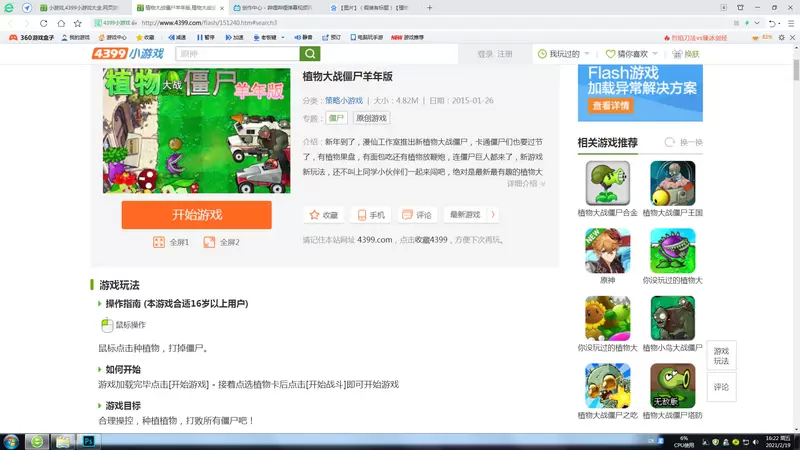This screenshot has height=450, width=800.
Task: Expand the address bar dropdown chevron
Action: 757,23
